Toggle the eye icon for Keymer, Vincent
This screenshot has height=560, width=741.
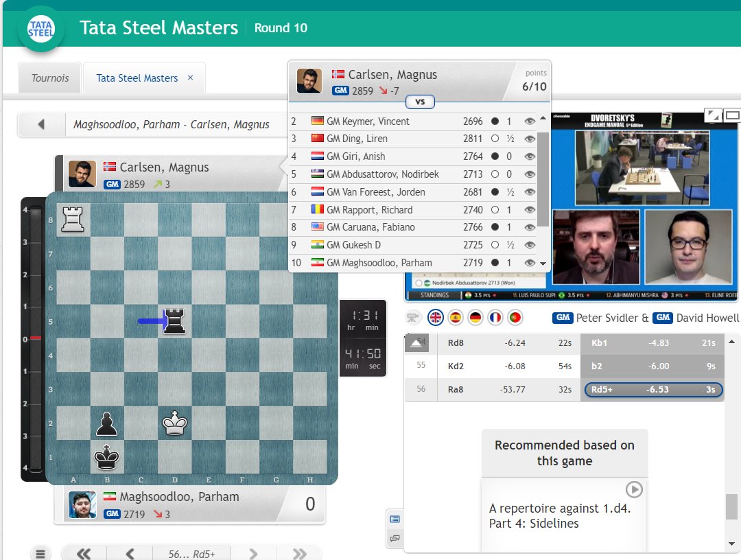point(530,121)
